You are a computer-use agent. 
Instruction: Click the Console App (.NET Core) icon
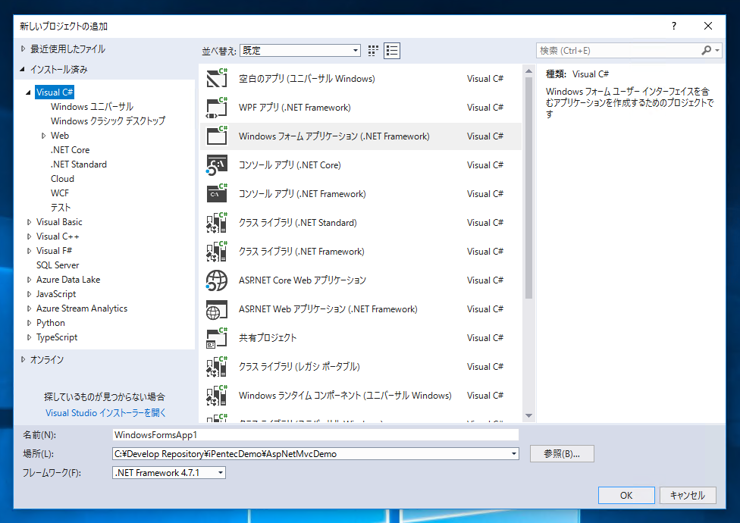[217, 165]
